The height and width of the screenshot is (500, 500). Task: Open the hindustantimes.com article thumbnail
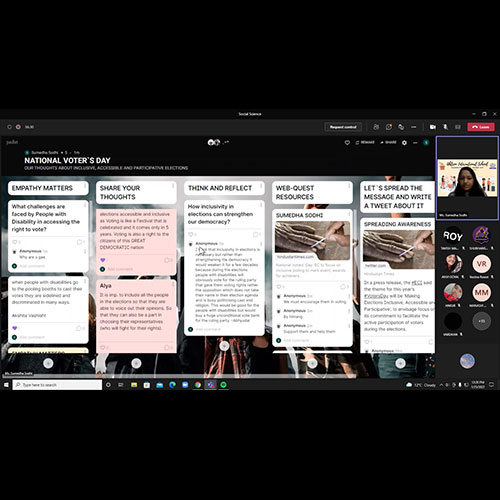tap(312, 241)
